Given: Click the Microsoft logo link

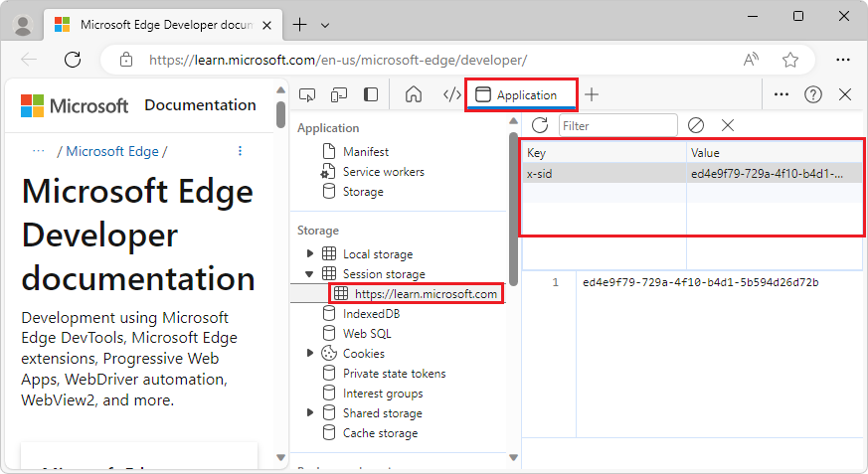Looking at the screenshot, I should (75, 105).
